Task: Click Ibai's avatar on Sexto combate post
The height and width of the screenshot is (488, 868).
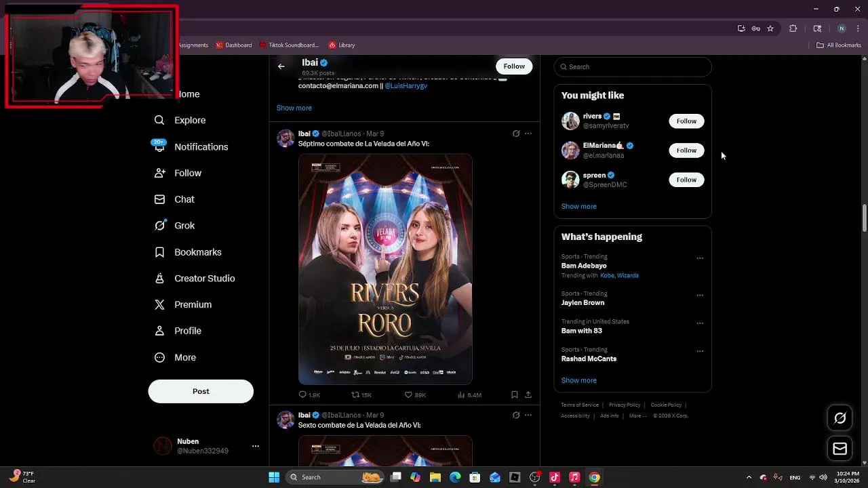Action: pyautogui.click(x=285, y=420)
